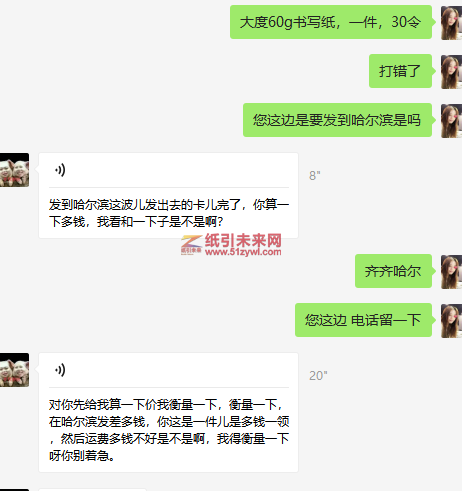Click pig avatar beside the 8-second voice message
Screen dimensions: 462x491
(14, 170)
